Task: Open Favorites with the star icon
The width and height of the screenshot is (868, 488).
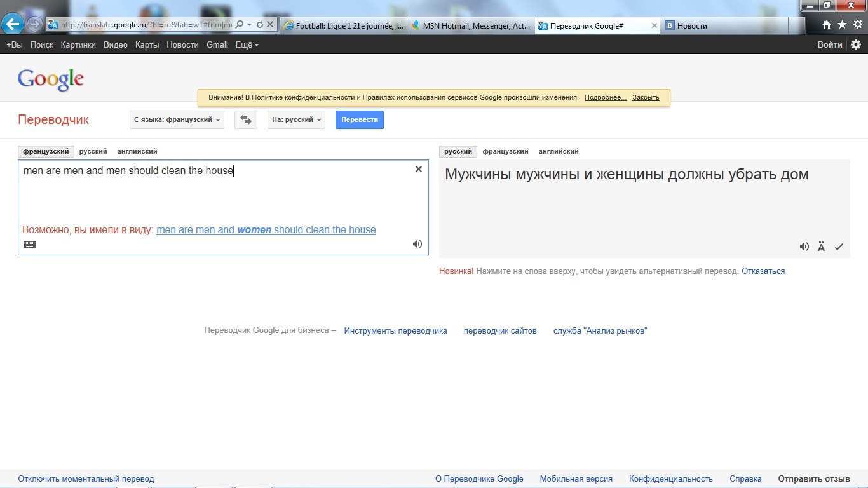Action: (x=842, y=25)
